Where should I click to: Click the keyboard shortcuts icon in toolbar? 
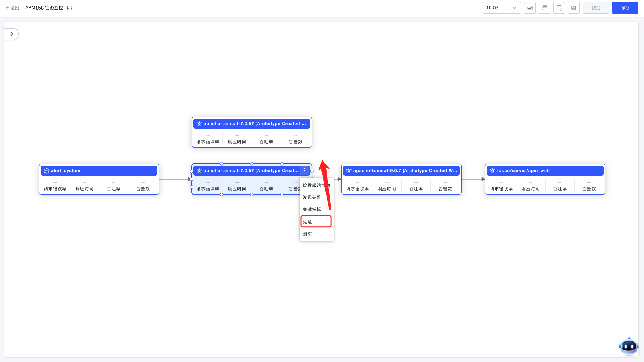click(530, 8)
